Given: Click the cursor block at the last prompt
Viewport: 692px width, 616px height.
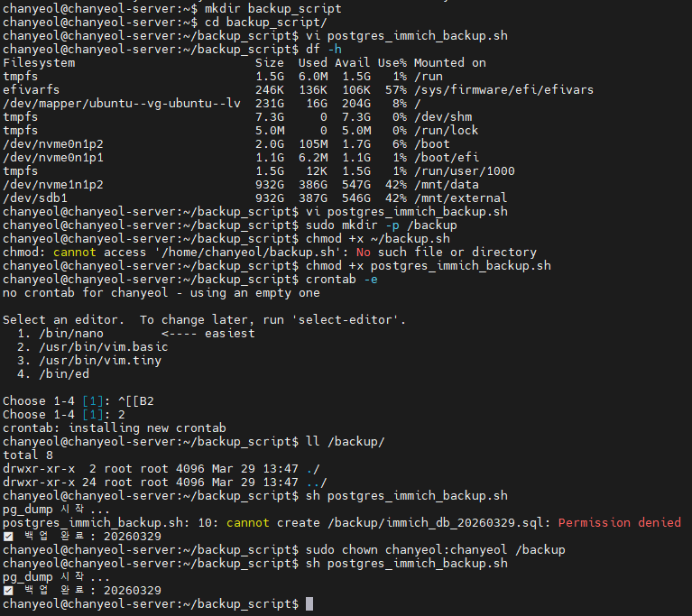Looking at the screenshot, I should pos(309,604).
